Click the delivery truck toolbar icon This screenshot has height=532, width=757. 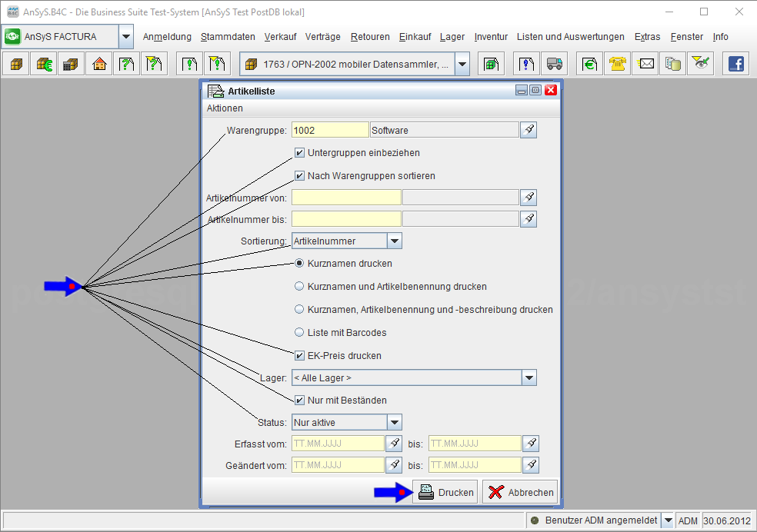(x=553, y=65)
